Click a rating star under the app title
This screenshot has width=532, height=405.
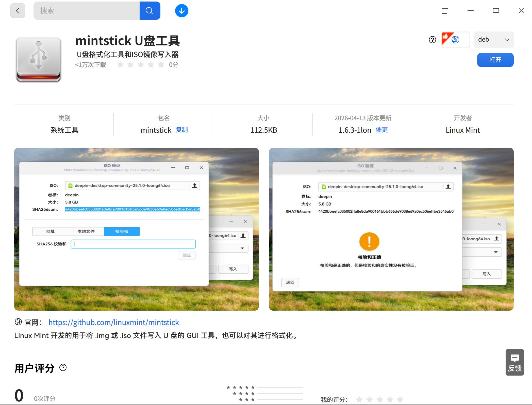(x=120, y=65)
